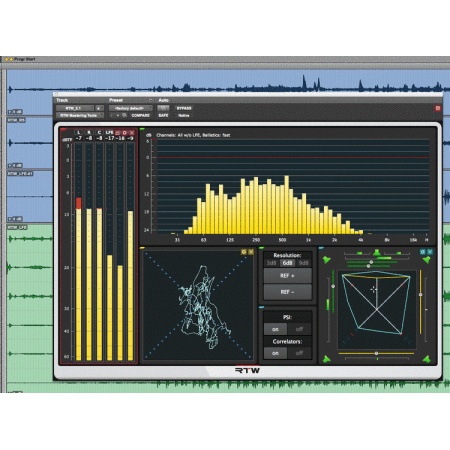Click the top-left green speaker icon in the surround analyzer
The width and height of the screenshot is (450, 450).
[326, 260]
